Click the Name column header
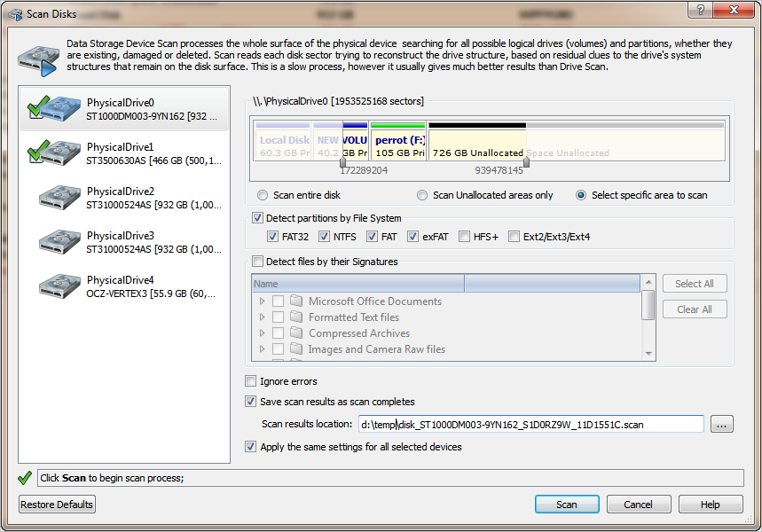The height and width of the screenshot is (532, 762). coord(358,284)
